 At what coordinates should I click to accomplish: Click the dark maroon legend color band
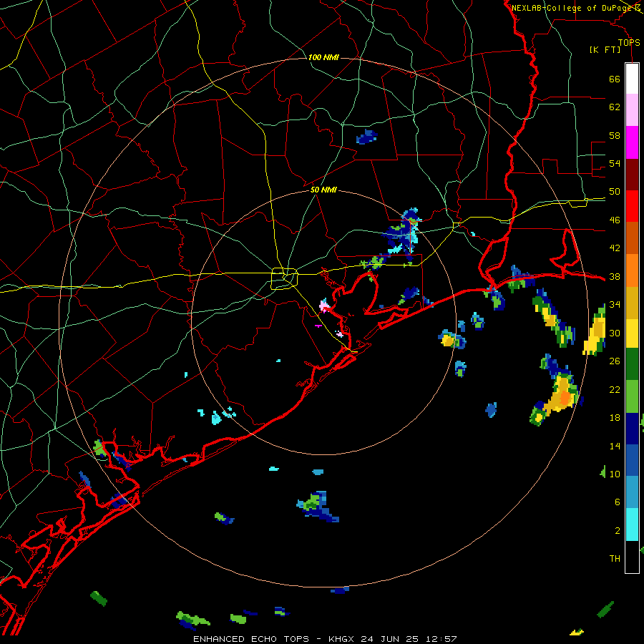632,175
